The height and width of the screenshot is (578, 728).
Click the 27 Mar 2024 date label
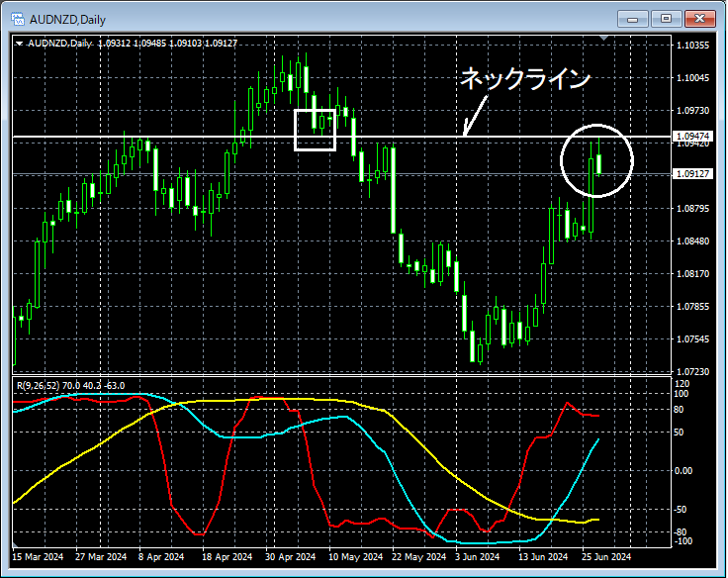101,556
